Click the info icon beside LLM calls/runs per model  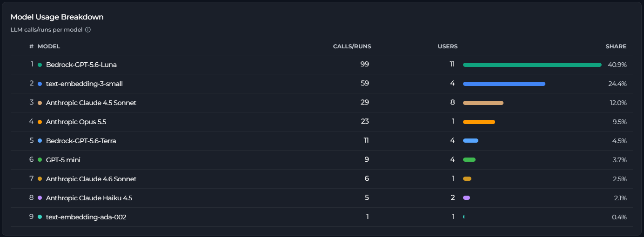pos(88,30)
